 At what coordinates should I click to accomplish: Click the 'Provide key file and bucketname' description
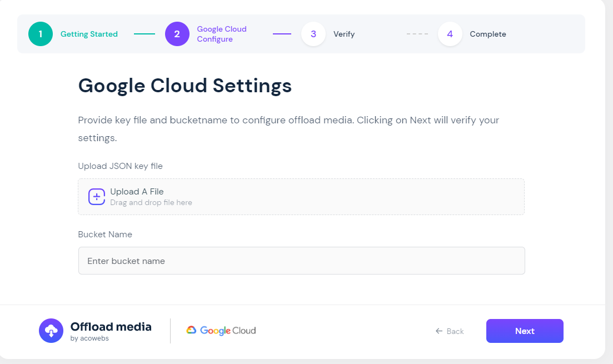click(x=288, y=129)
